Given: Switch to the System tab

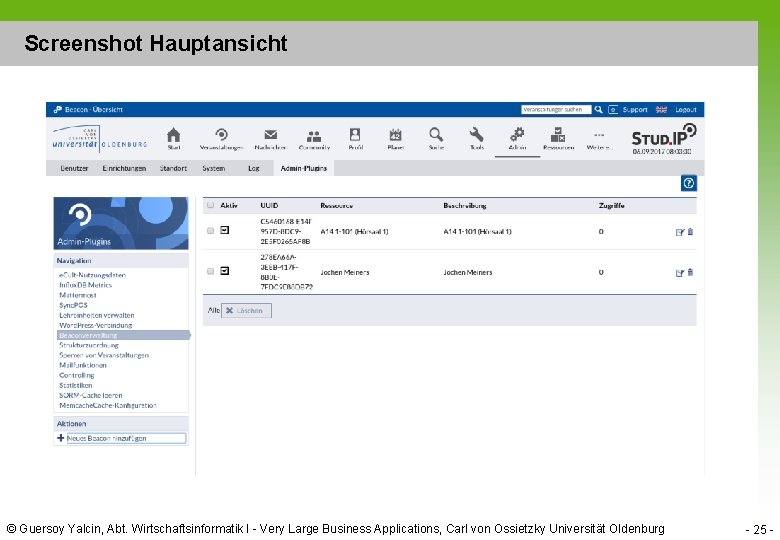Looking at the screenshot, I should click(x=213, y=169).
